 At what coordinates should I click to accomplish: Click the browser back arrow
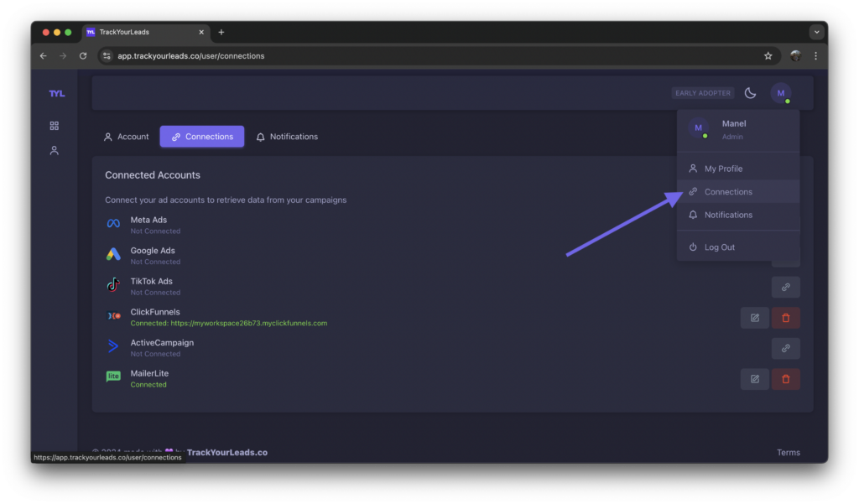[x=44, y=56]
